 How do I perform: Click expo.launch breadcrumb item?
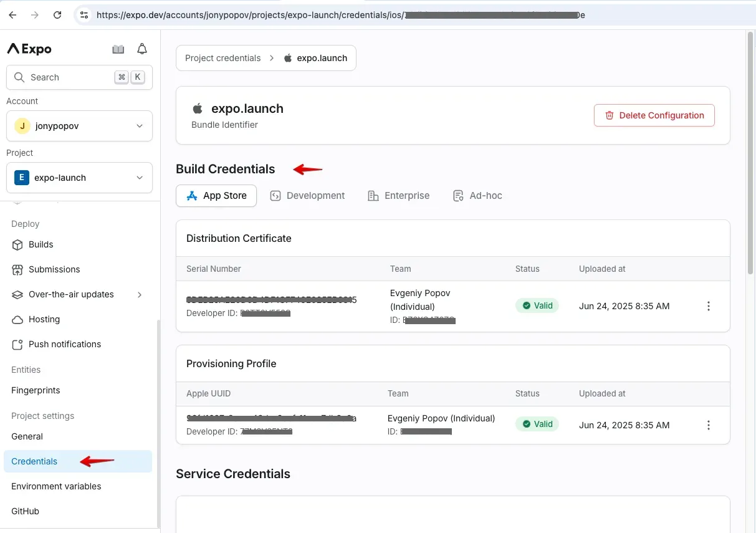click(315, 58)
